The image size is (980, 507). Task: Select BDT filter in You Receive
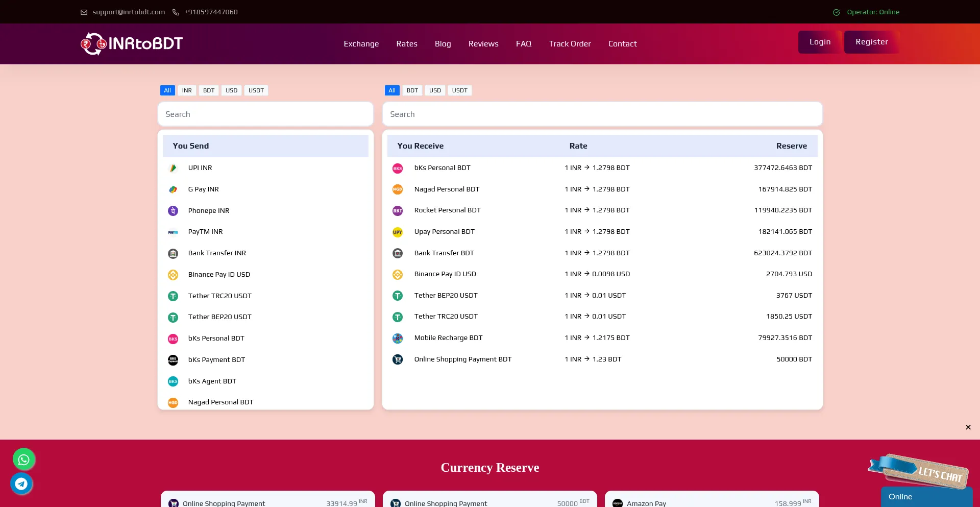point(412,90)
